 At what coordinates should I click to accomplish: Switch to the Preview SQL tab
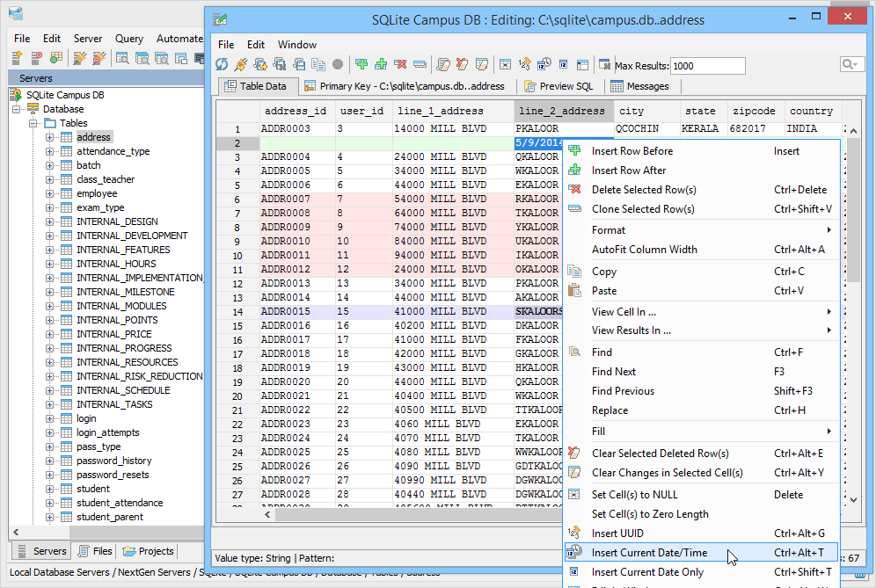(558, 86)
